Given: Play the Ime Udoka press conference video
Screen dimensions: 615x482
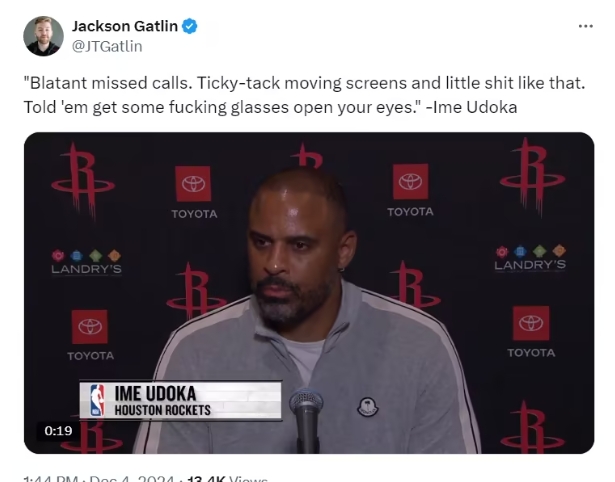Looking at the screenshot, I should 309,293.
